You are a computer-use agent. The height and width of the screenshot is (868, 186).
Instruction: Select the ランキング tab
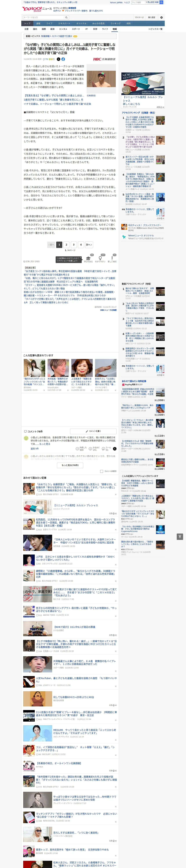pyautogui.click(x=115, y=24)
